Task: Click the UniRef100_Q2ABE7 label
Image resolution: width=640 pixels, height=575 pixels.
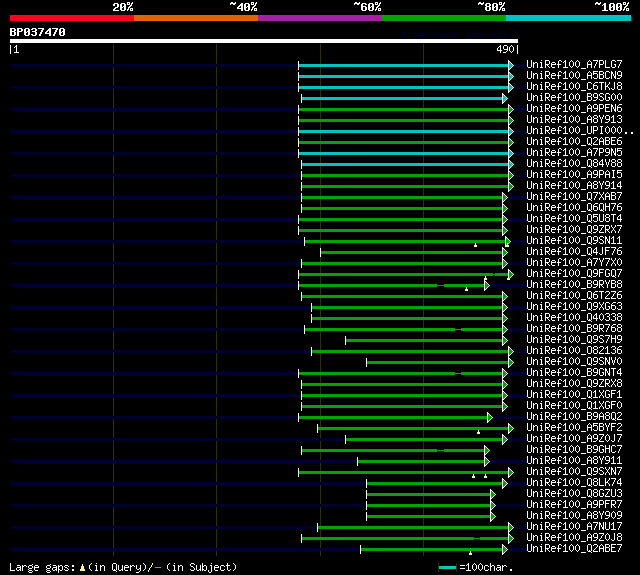Action: [574, 549]
